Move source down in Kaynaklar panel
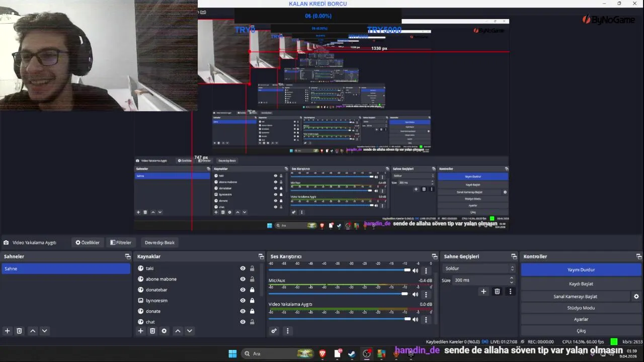Image resolution: width=644 pixels, height=362 pixels. tap(189, 331)
